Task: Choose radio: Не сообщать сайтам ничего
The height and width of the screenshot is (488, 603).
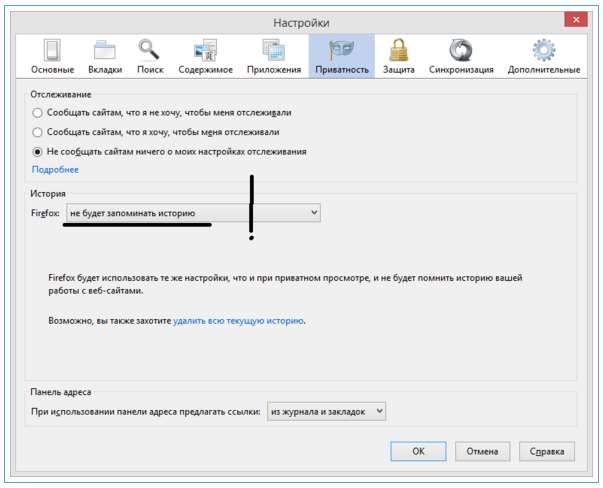Action: tap(38, 151)
